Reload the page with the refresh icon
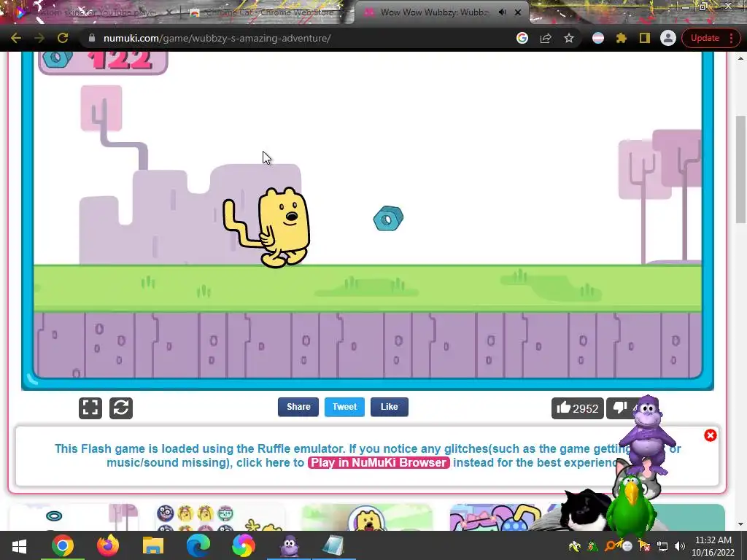 [x=63, y=38]
